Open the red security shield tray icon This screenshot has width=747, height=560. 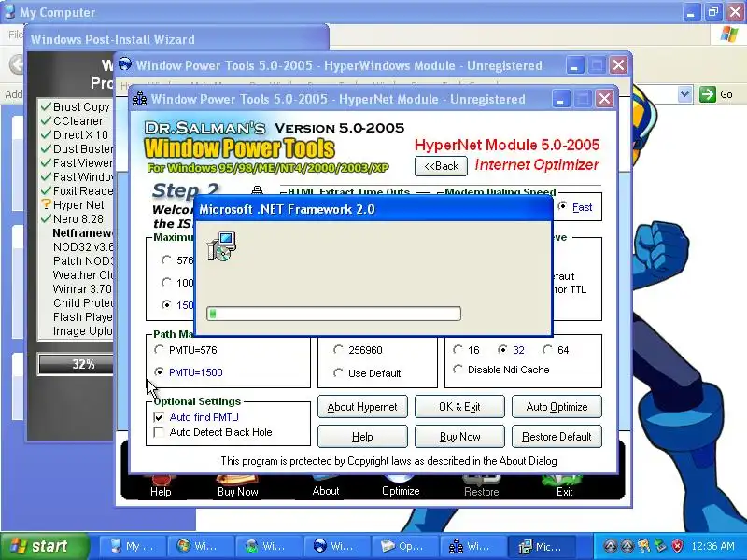[x=677, y=546]
